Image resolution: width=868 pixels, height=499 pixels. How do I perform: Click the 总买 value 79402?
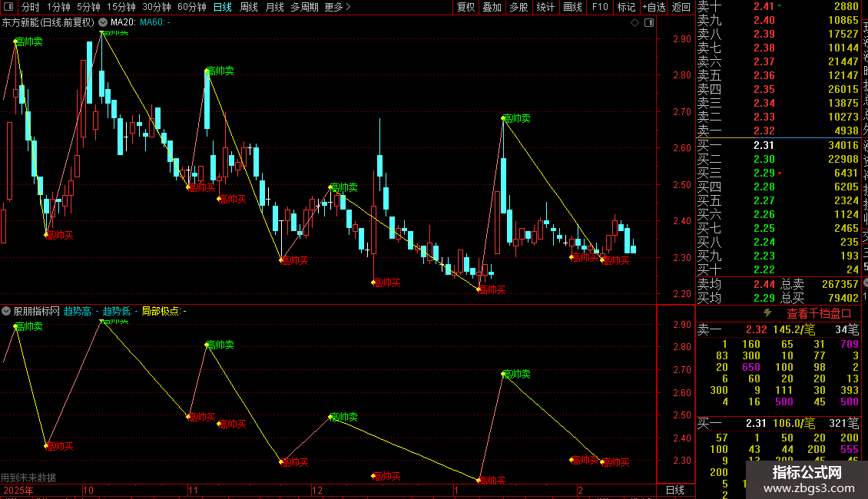[843, 298]
